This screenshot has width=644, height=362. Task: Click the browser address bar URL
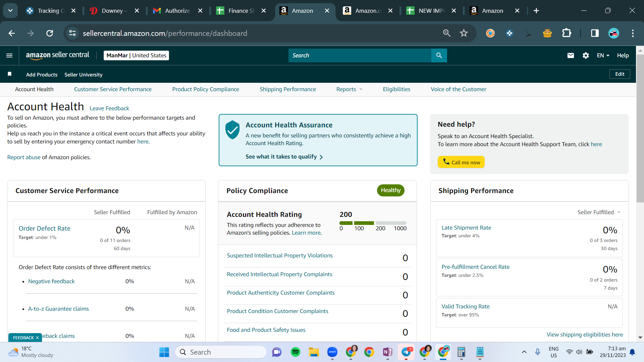[165, 33]
